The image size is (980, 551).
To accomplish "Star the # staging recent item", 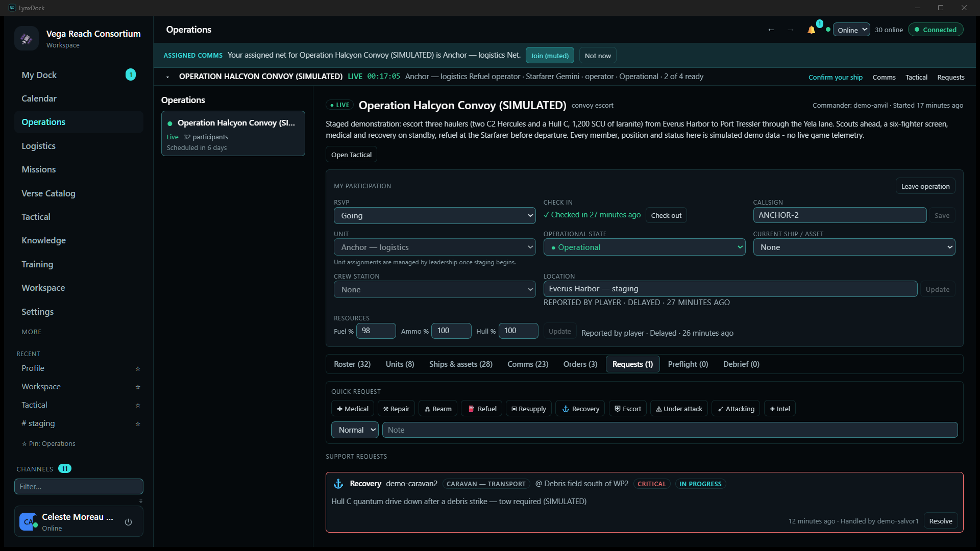I will (x=137, y=423).
